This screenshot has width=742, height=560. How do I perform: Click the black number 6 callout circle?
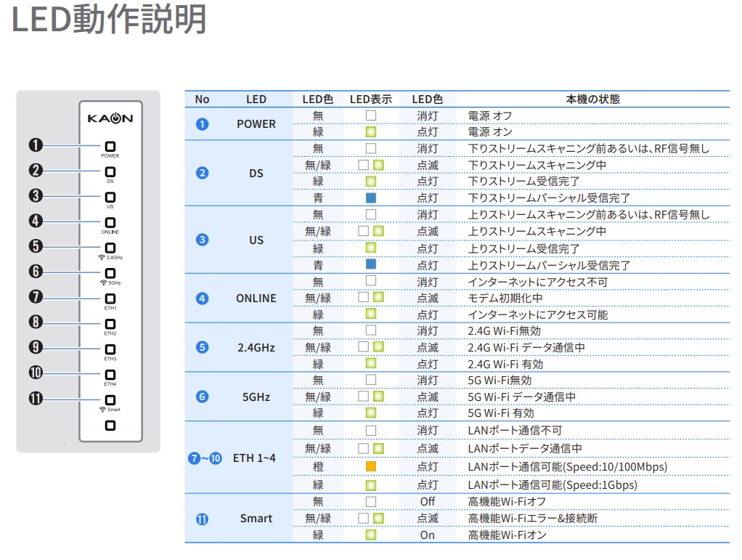coord(36,272)
